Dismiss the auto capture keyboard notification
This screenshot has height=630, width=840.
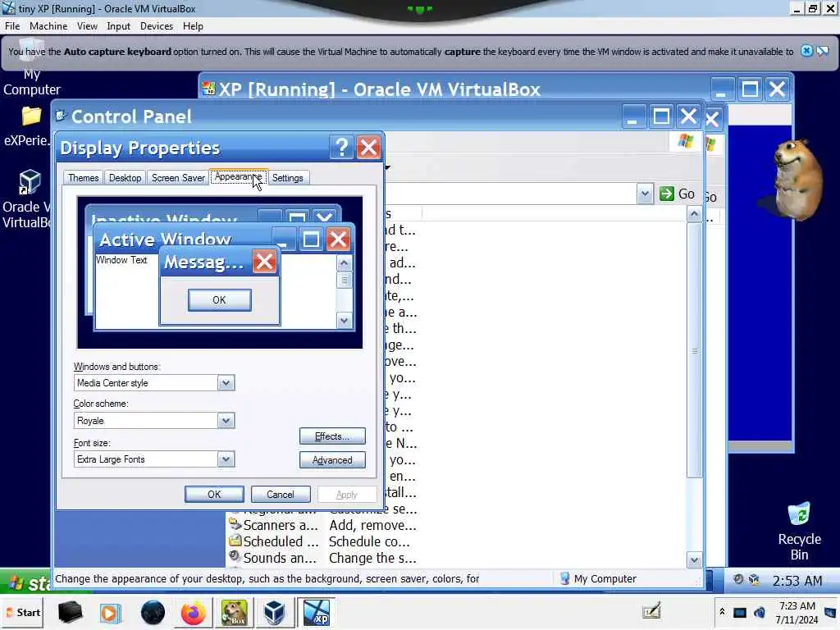pyautogui.click(x=806, y=51)
